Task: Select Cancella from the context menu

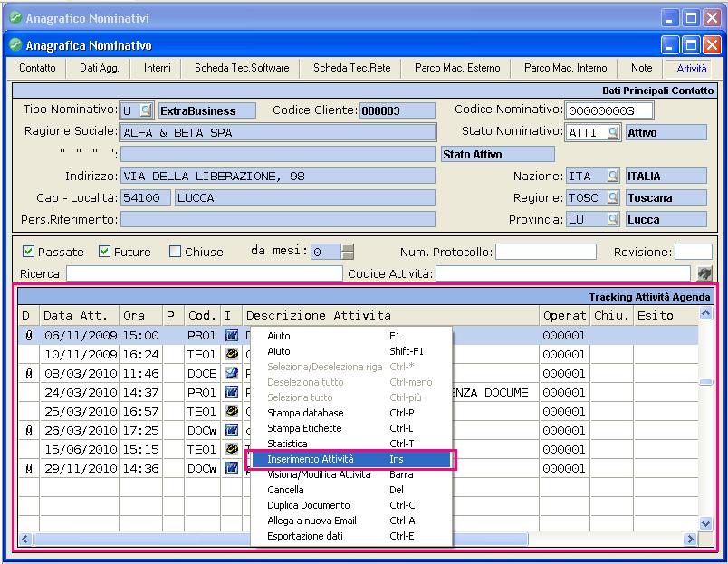Action: tap(351, 489)
